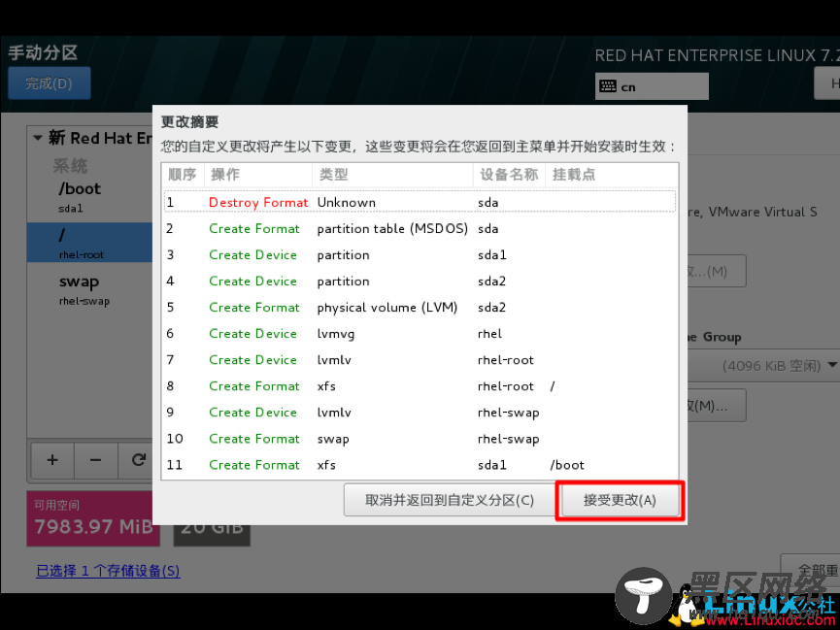Viewport: 840px width, 630px height.
Task: Click the 顺序 column header
Action: tap(183, 175)
